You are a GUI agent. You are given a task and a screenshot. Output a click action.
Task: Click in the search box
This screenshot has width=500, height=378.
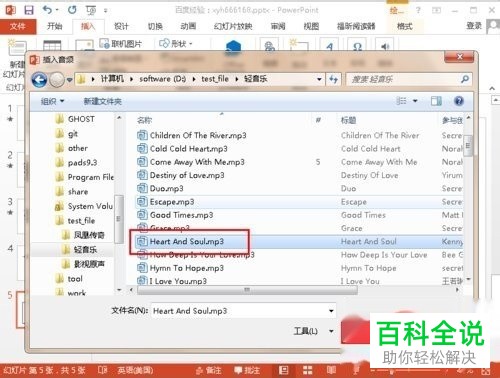click(409, 79)
